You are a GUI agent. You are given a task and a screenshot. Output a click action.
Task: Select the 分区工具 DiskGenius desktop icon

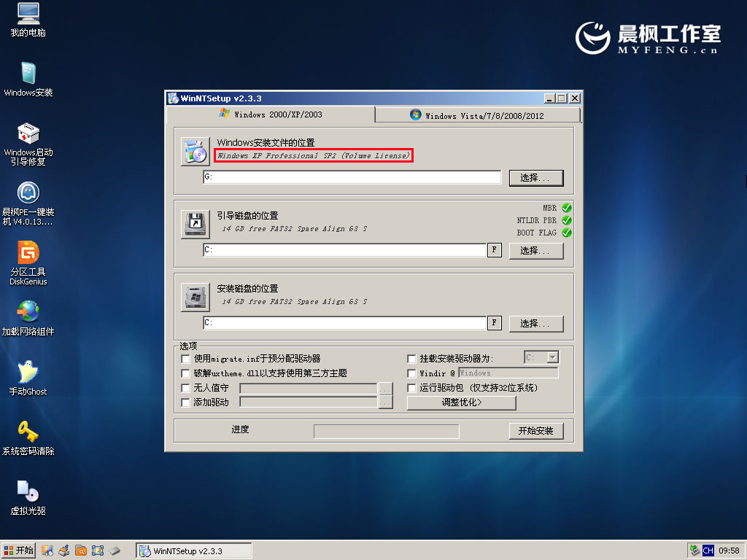[28, 263]
